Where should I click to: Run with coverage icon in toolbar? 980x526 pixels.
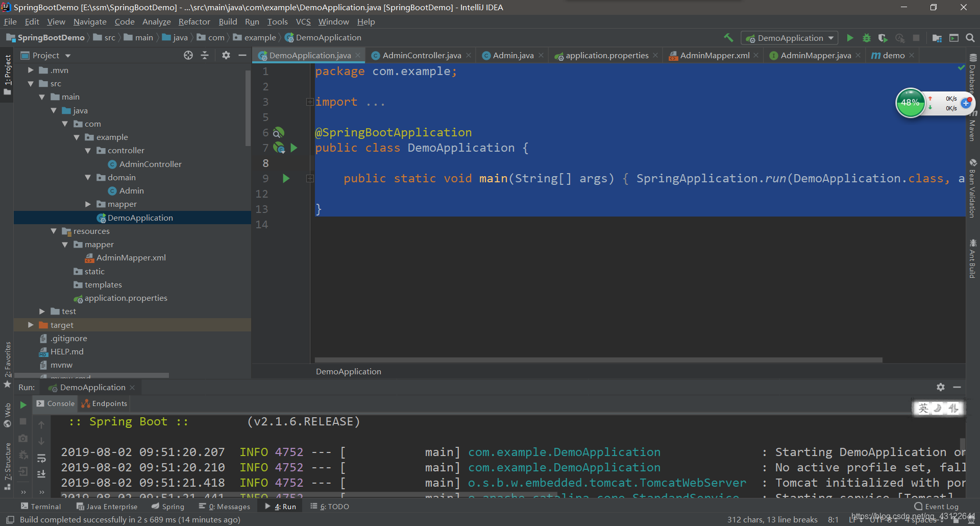click(883, 38)
